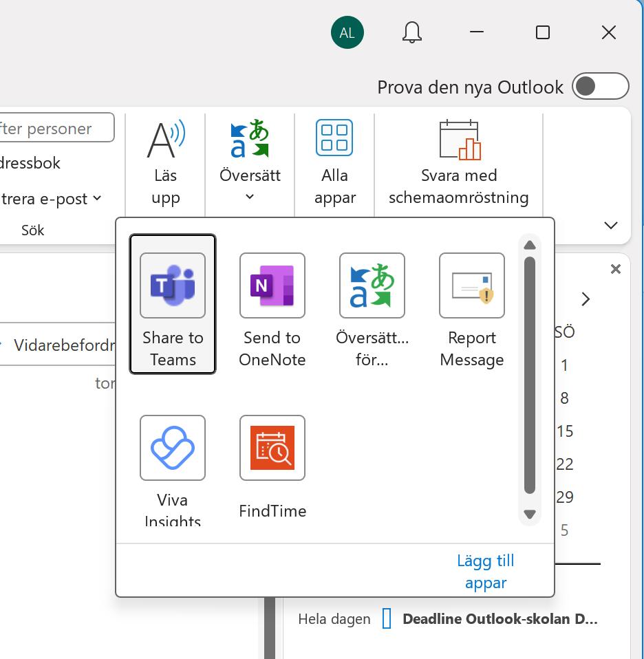Image resolution: width=644 pixels, height=659 pixels.
Task: Maximize the Outlook window
Action: (x=543, y=32)
